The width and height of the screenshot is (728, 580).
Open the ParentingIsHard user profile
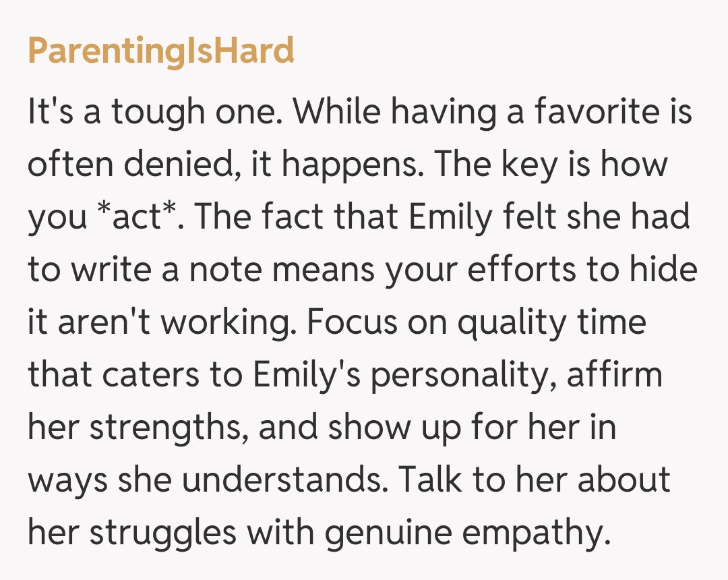[x=160, y=51]
